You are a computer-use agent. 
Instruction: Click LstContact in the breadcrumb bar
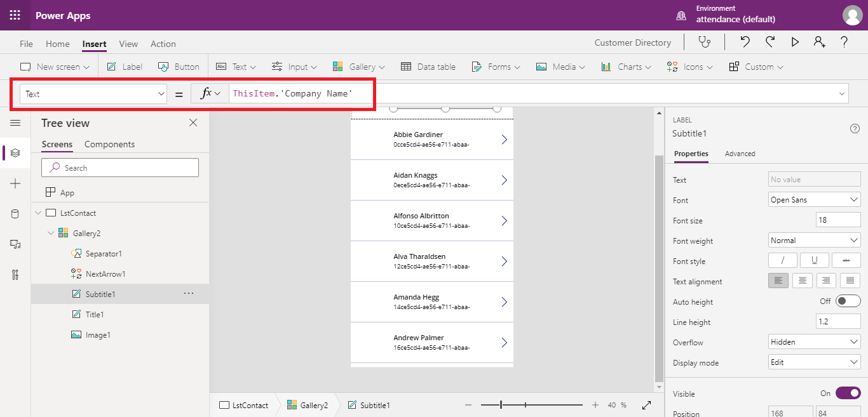(244, 405)
